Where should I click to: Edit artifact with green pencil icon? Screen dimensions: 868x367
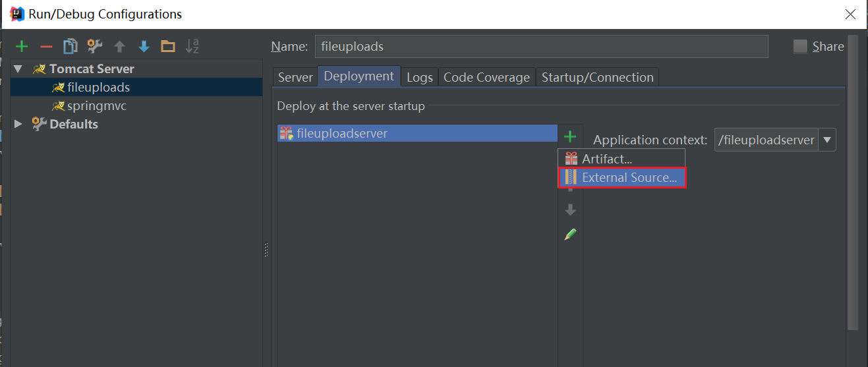pyautogui.click(x=571, y=234)
